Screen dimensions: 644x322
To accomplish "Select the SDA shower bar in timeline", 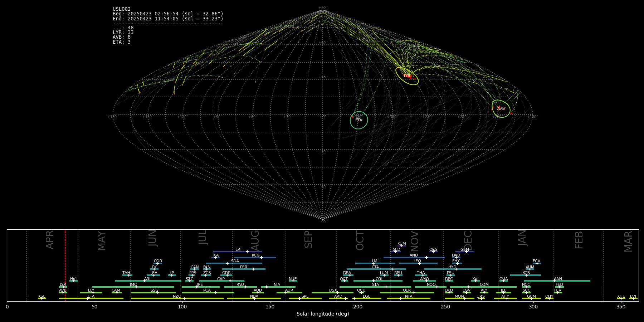I will pyautogui.click(x=234, y=263).
